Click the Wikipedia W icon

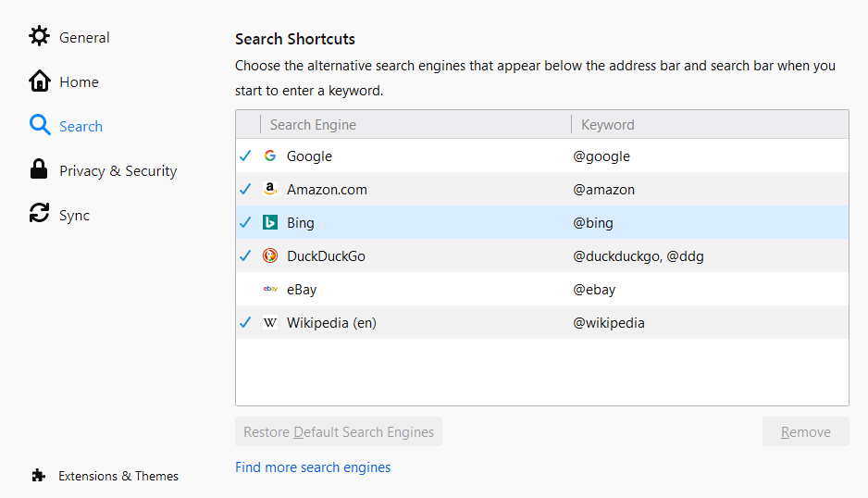point(270,322)
